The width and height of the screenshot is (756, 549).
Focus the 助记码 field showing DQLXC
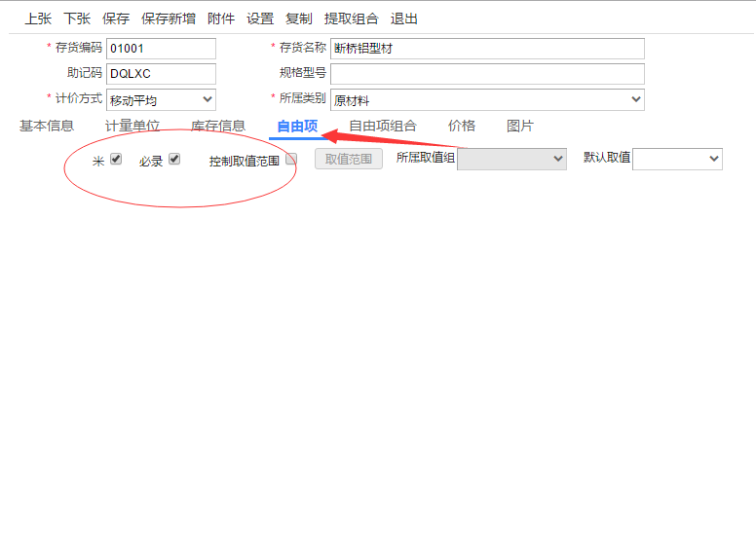(161, 74)
